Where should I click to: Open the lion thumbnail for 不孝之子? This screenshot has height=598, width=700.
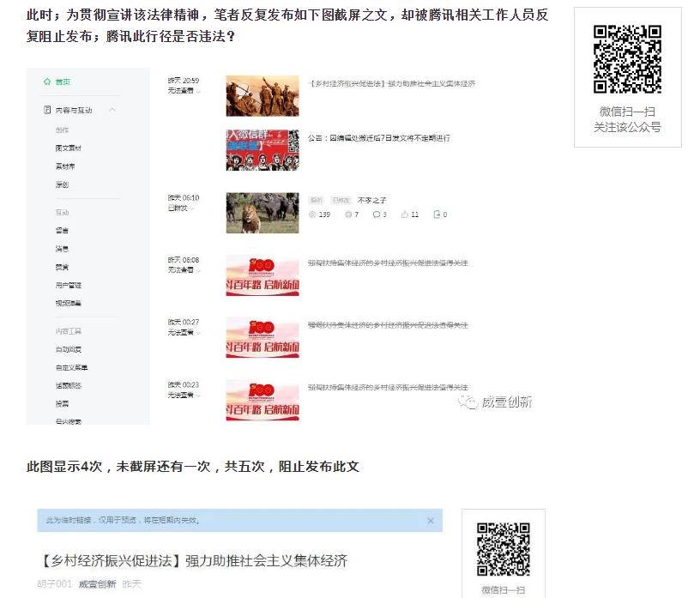pyautogui.click(x=262, y=213)
